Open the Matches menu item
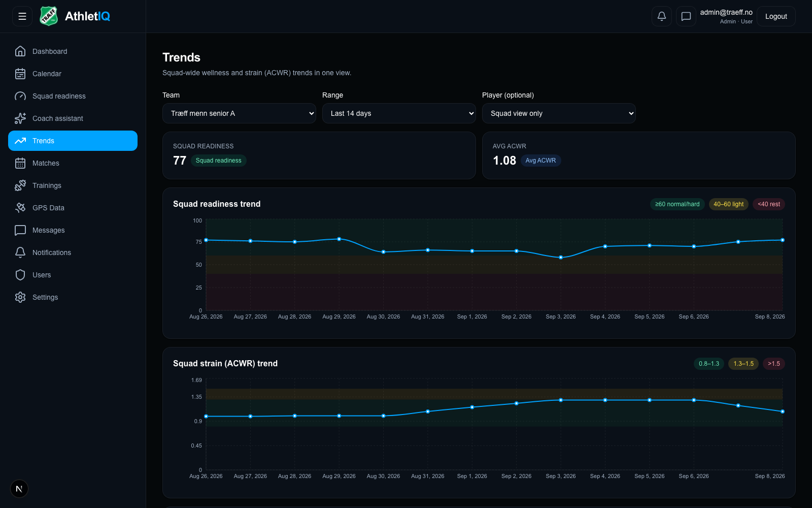This screenshot has height=508, width=812. click(73, 163)
